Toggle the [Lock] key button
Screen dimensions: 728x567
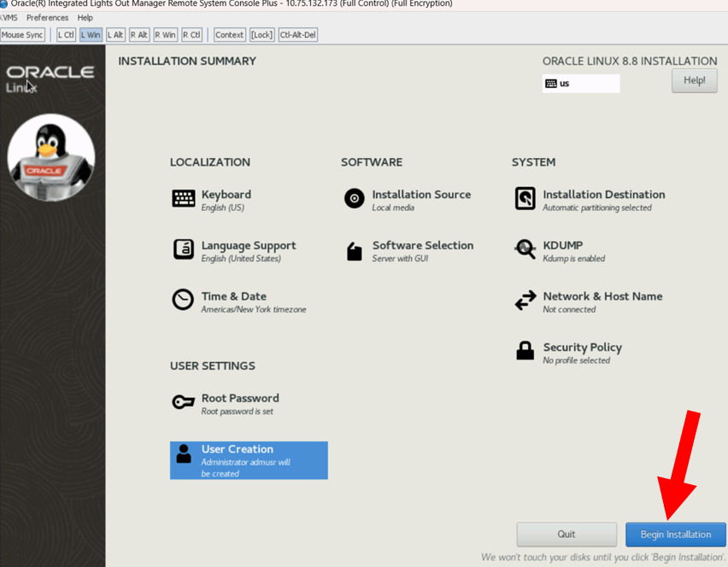pyautogui.click(x=261, y=35)
